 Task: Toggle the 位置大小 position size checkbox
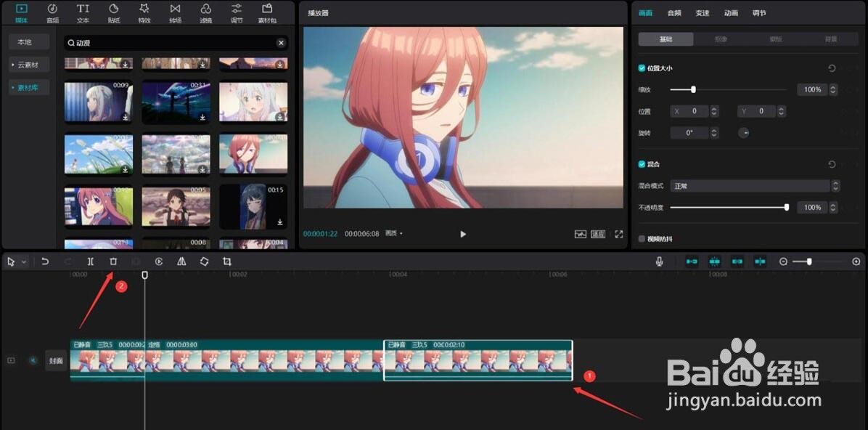point(642,68)
